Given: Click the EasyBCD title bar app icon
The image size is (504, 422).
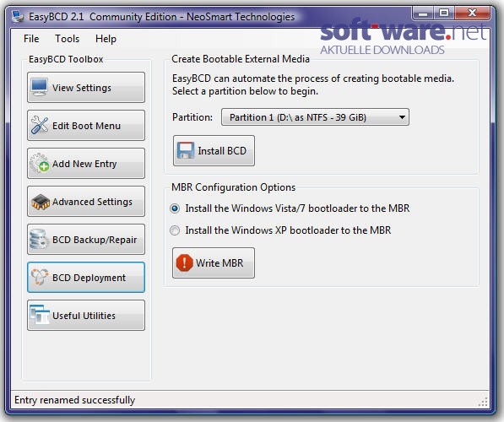Looking at the screenshot, I should (x=18, y=16).
